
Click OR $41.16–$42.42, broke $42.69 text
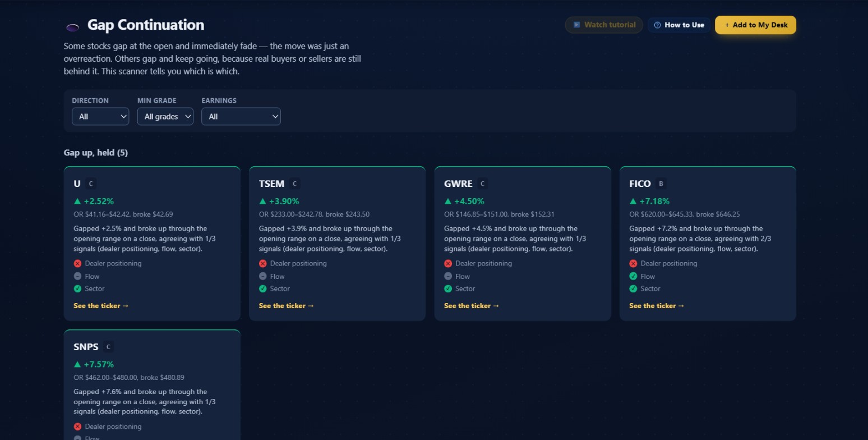point(123,214)
